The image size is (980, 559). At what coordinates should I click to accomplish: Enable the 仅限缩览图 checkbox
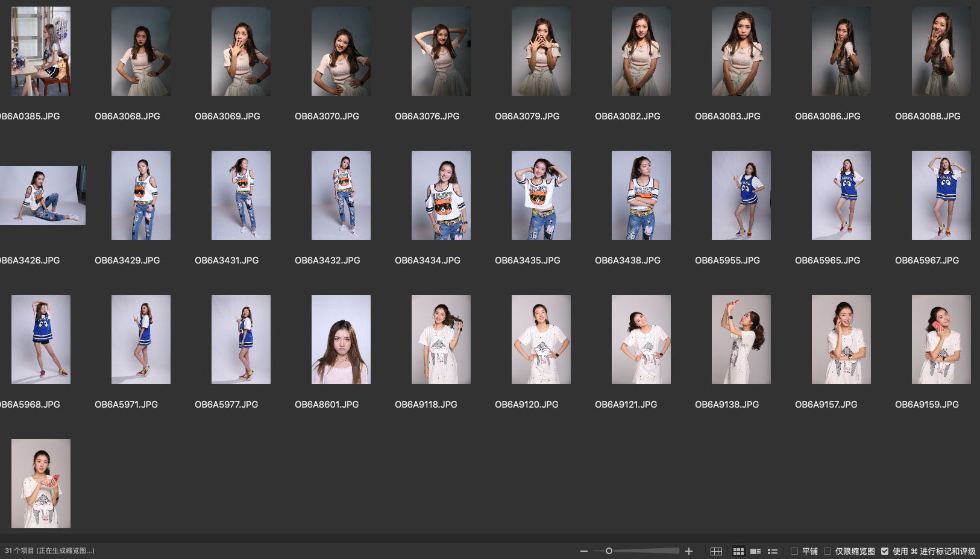point(828,551)
